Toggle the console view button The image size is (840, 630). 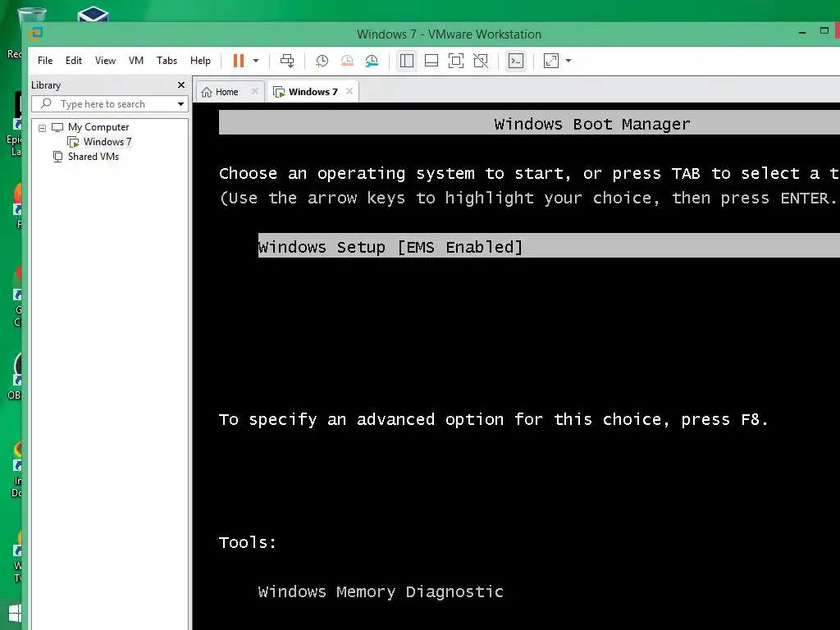pyautogui.click(x=516, y=61)
